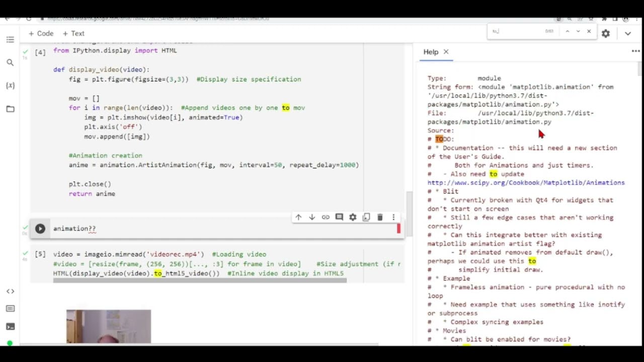Viewport: 644px width, 362px height.
Task: Click the browser address bar URL
Action: click(158, 19)
